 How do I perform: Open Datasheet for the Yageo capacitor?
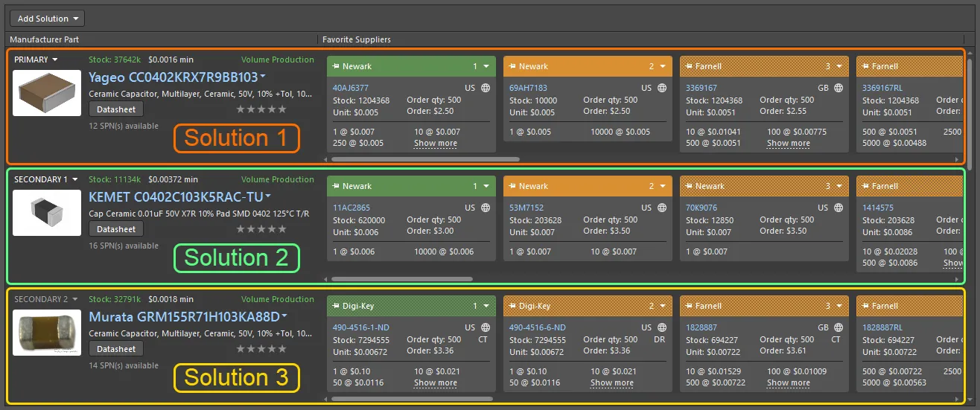(116, 109)
